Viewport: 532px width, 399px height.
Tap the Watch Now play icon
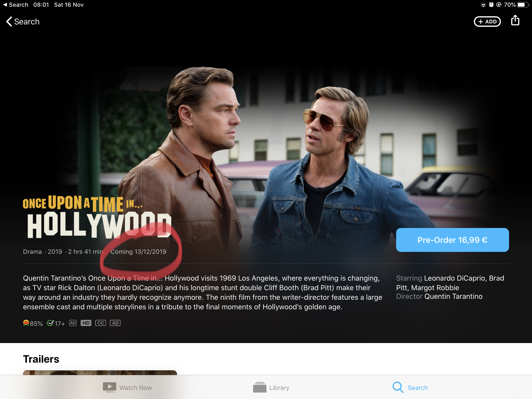109,387
